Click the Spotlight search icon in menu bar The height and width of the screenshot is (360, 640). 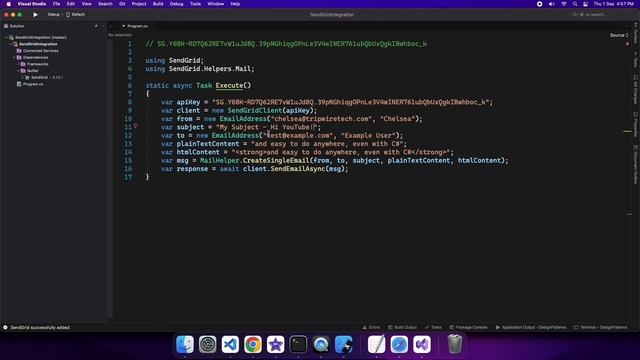click(575, 4)
